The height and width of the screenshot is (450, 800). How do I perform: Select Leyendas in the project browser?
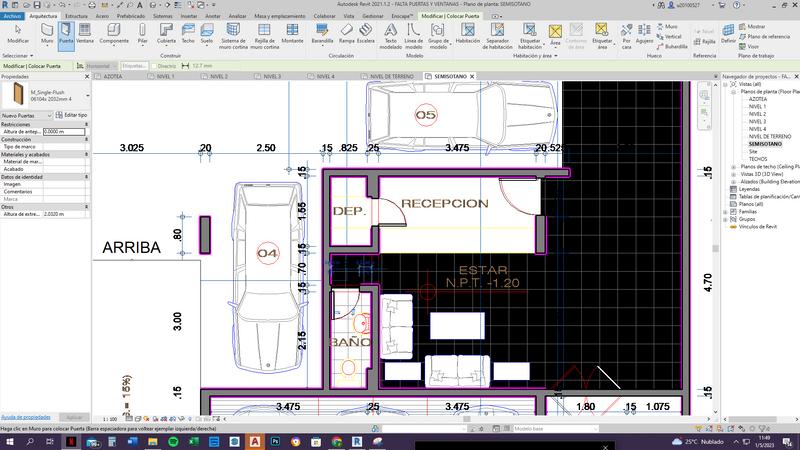(749, 189)
